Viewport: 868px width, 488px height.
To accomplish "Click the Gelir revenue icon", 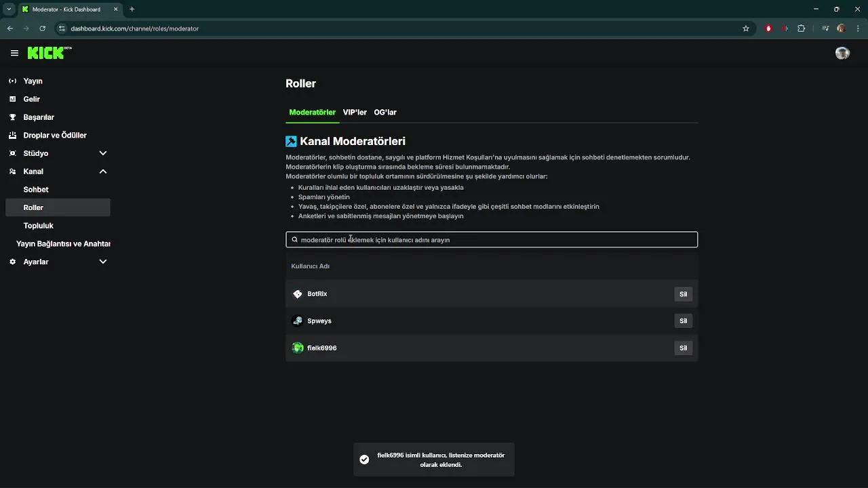I will point(12,99).
